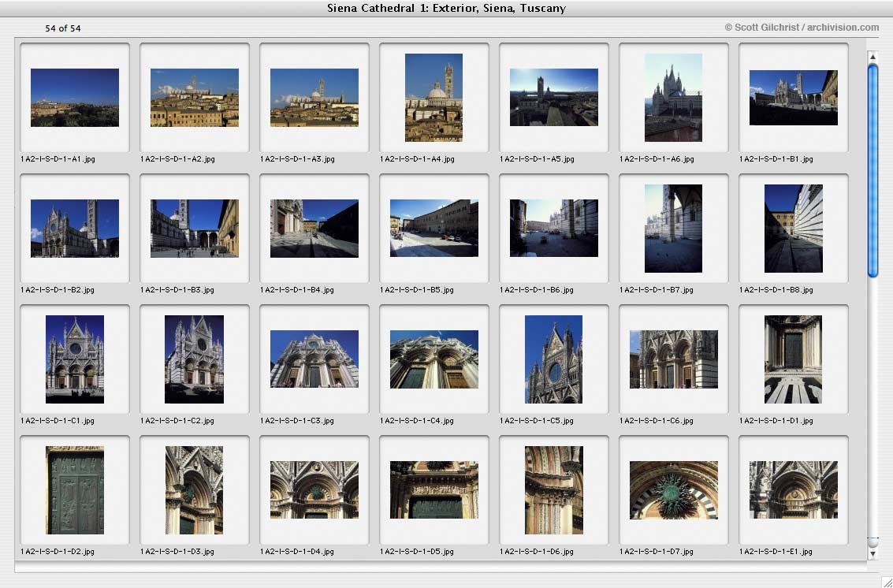Click the caption text "1A2-I-S-D-1-B7.jpg"

coord(657,290)
